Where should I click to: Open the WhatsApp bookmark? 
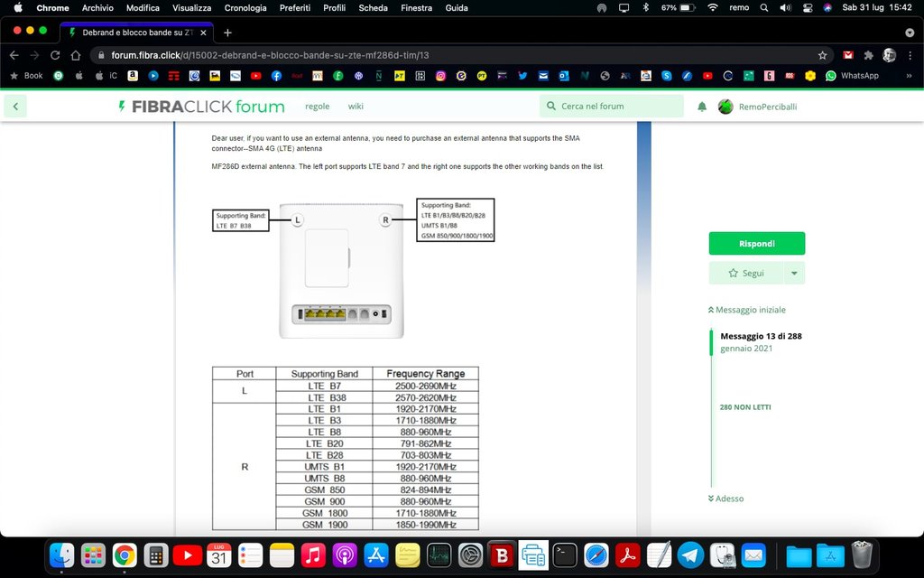852,76
